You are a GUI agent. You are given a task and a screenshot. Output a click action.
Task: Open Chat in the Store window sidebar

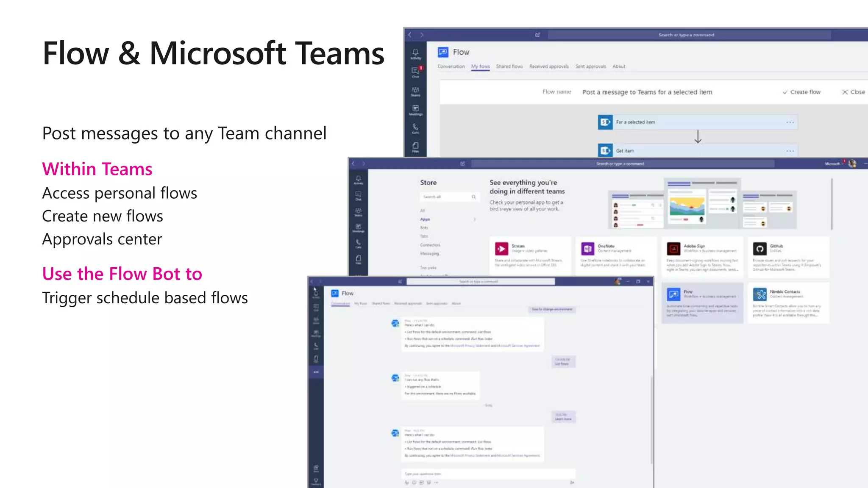[358, 196]
